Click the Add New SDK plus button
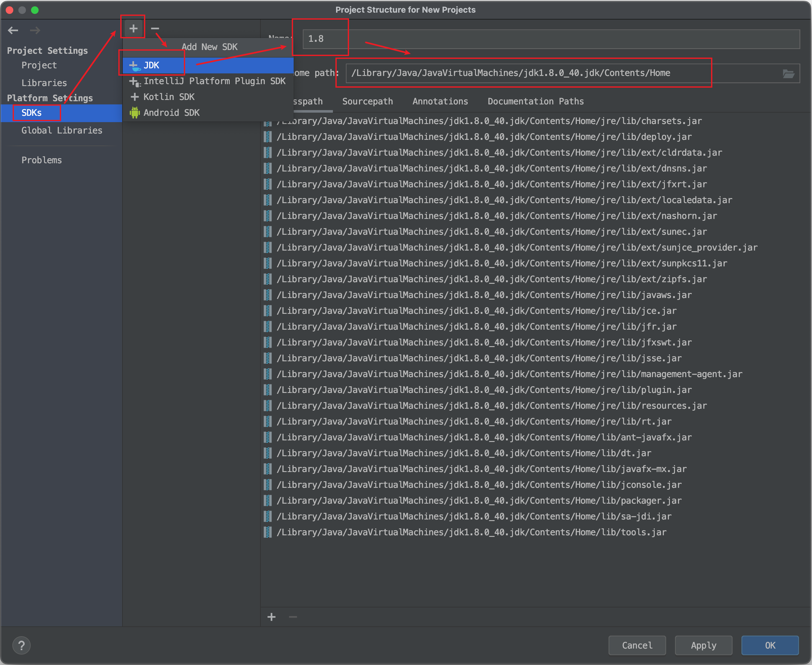 point(133,29)
